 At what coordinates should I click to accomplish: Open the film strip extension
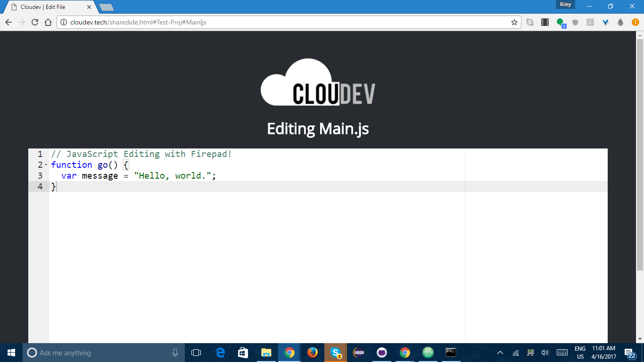(x=545, y=22)
